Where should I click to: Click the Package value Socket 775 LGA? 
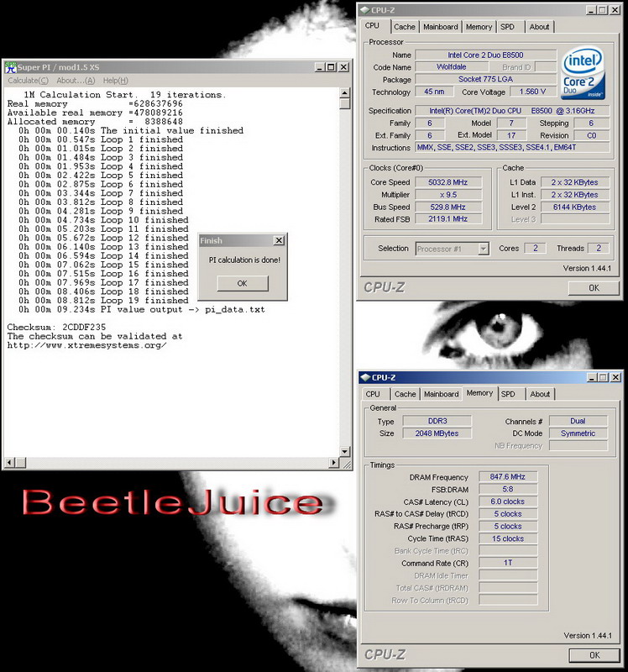(486, 79)
